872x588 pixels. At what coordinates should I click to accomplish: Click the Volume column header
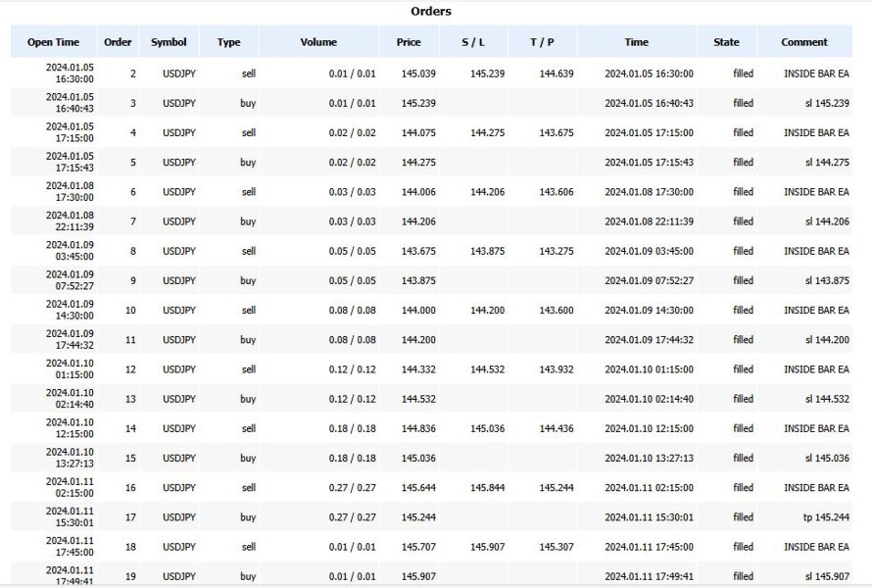[x=318, y=42]
